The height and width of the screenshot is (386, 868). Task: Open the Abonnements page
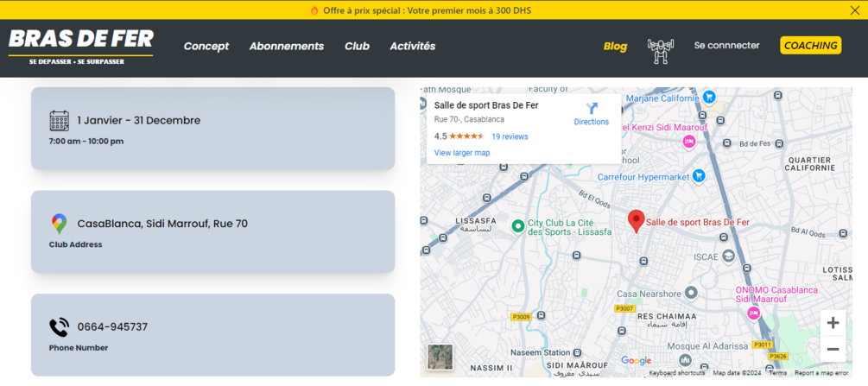(x=286, y=46)
